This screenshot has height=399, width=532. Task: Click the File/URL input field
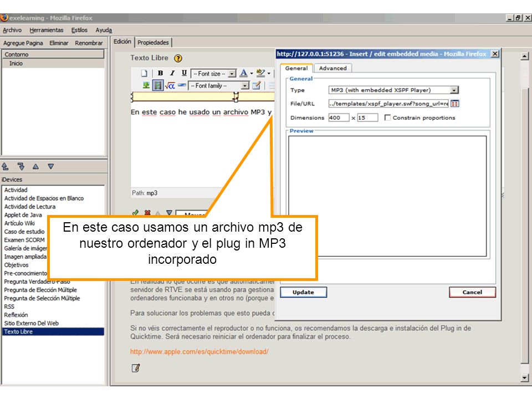pos(389,104)
